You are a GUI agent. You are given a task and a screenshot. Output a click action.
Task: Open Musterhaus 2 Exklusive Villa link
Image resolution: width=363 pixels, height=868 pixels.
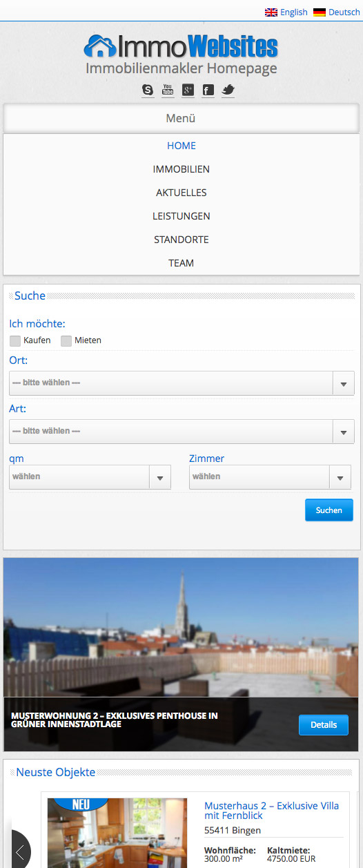(x=272, y=811)
